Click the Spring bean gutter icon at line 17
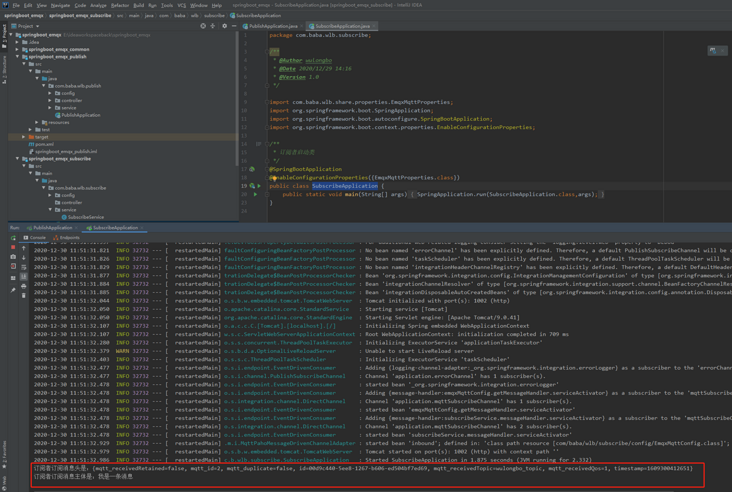This screenshot has width=732, height=492. tap(252, 169)
